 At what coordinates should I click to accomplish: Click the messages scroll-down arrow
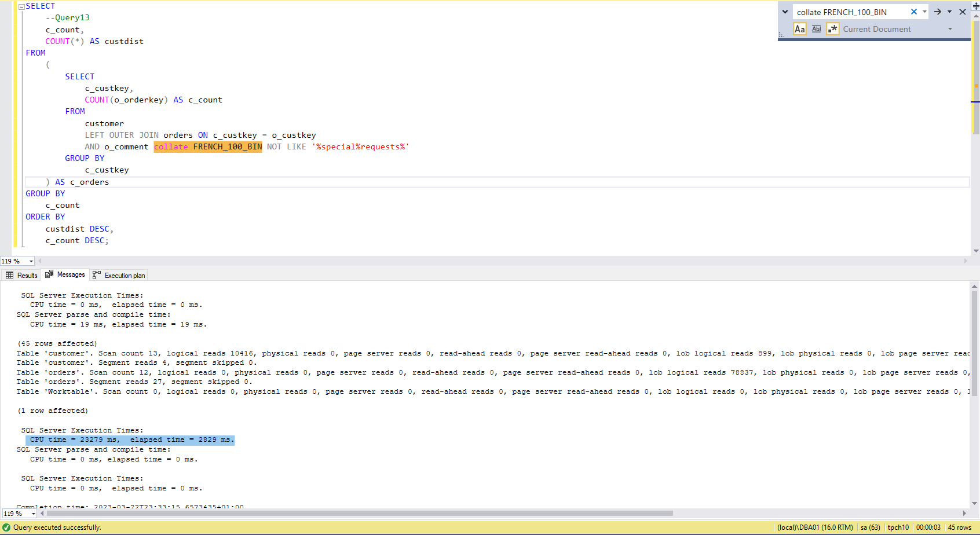click(975, 504)
